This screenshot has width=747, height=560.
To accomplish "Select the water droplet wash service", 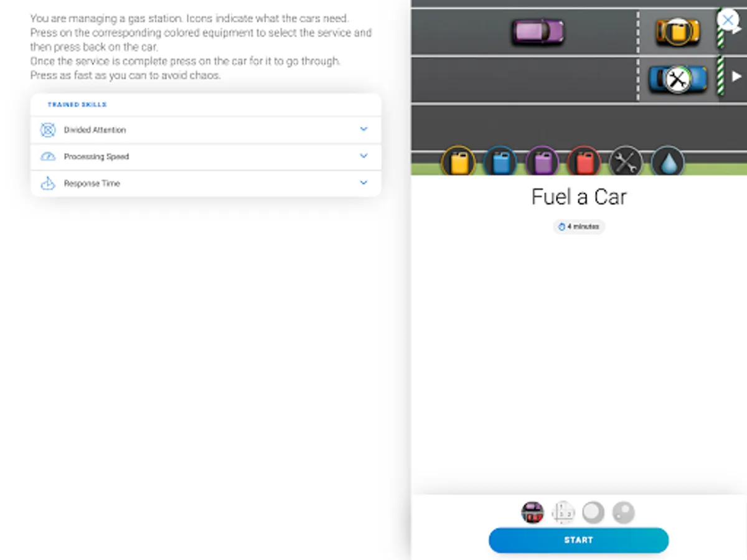I will click(667, 161).
